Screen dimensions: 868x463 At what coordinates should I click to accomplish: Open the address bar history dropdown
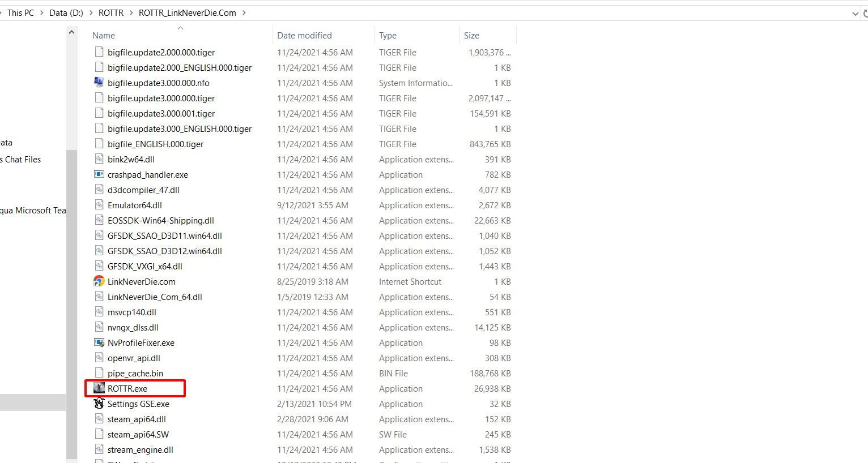tap(855, 12)
